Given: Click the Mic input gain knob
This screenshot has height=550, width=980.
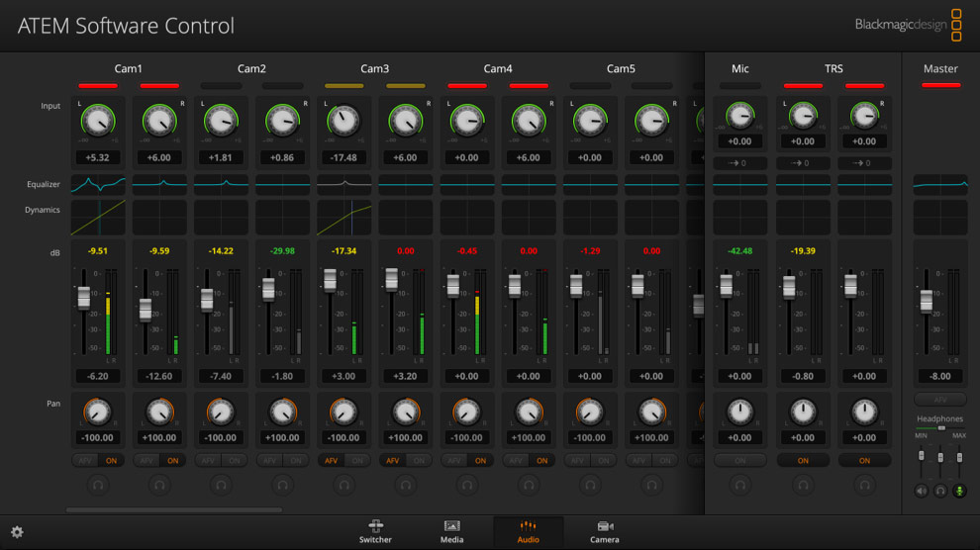Looking at the screenshot, I should click(x=740, y=116).
